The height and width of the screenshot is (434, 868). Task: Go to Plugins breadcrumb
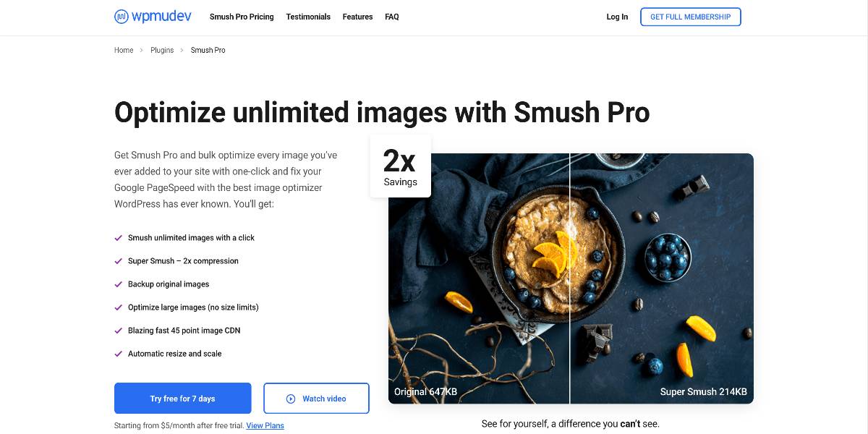point(162,51)
